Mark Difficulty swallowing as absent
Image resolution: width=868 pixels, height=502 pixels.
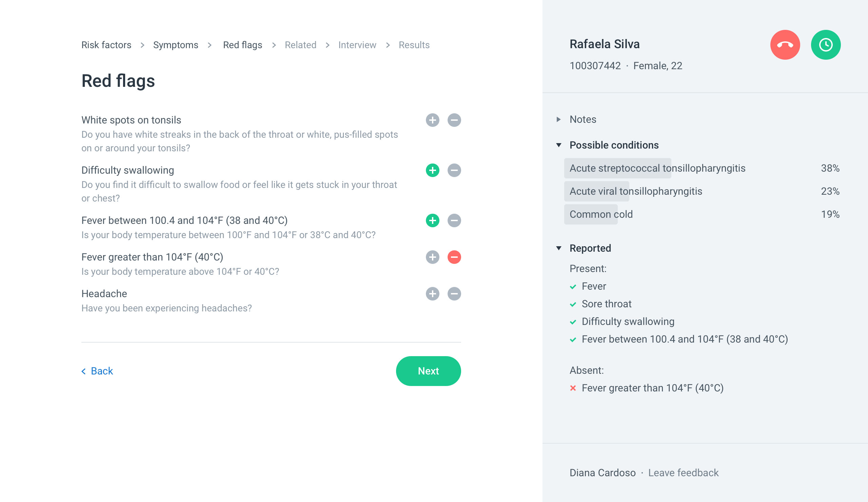click(454, 170)
